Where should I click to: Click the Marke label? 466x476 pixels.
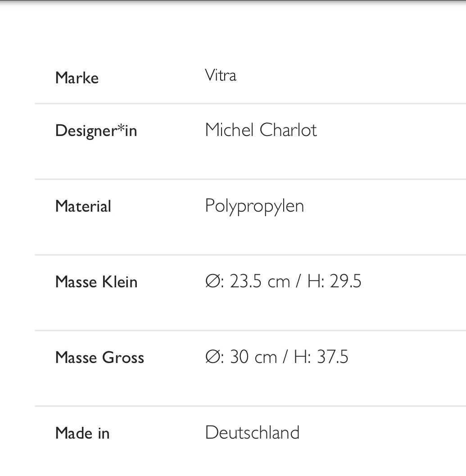tap(77, 78)
